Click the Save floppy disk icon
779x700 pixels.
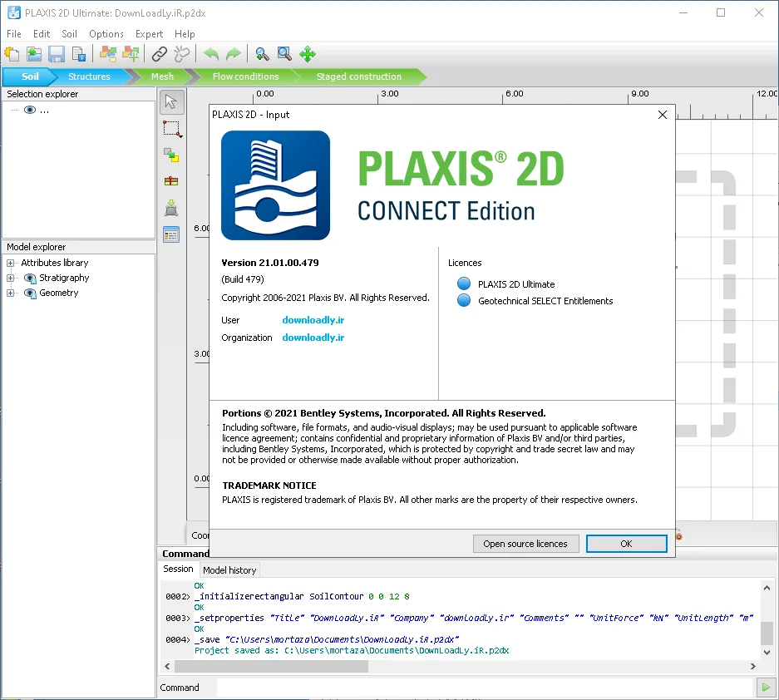(57, 54)
